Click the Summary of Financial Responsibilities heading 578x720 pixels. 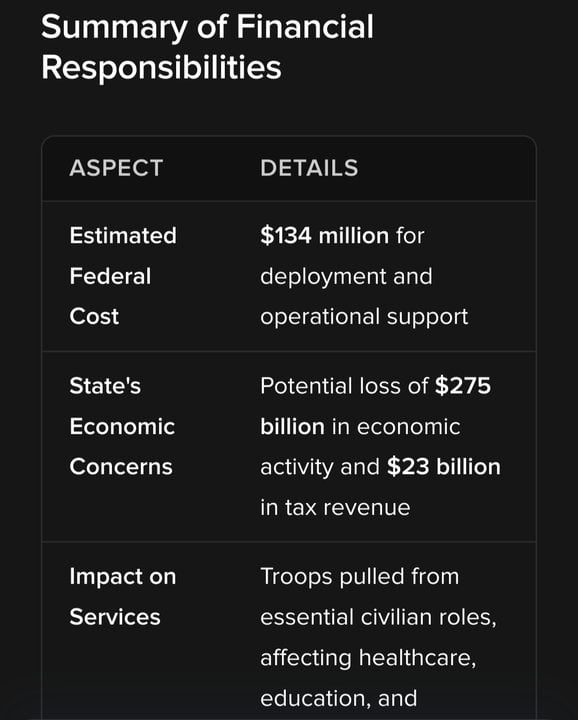tap(207, 47)
